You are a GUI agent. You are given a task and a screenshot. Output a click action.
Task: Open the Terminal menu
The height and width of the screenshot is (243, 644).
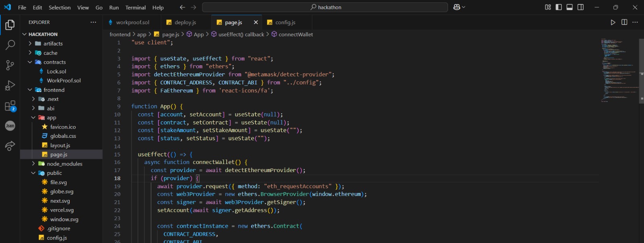point(136,7)
